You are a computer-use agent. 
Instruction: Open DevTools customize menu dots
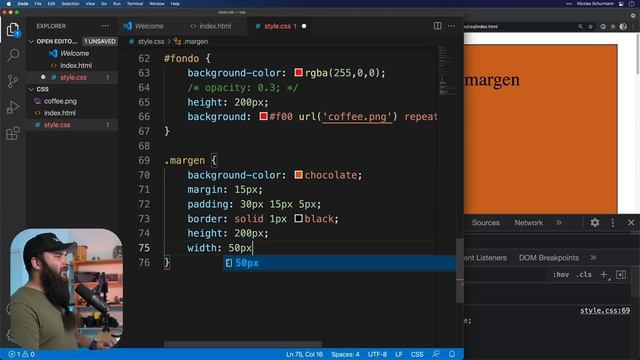(x=613, y=222)
